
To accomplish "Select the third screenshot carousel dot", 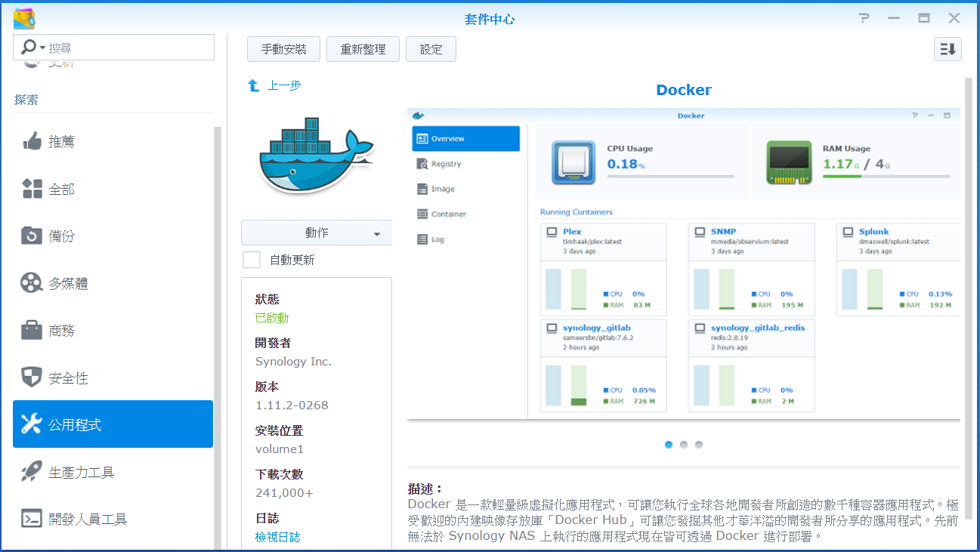I will tap(699, 445).
